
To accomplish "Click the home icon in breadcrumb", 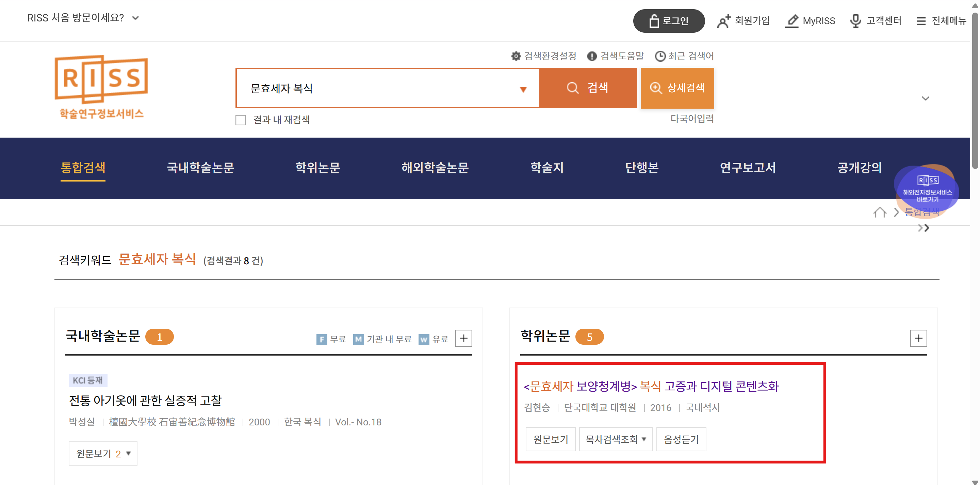I will tap(880, 212).
